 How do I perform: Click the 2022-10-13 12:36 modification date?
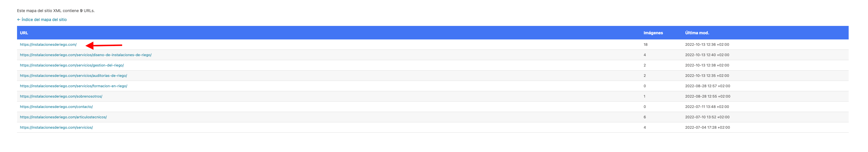707,44
